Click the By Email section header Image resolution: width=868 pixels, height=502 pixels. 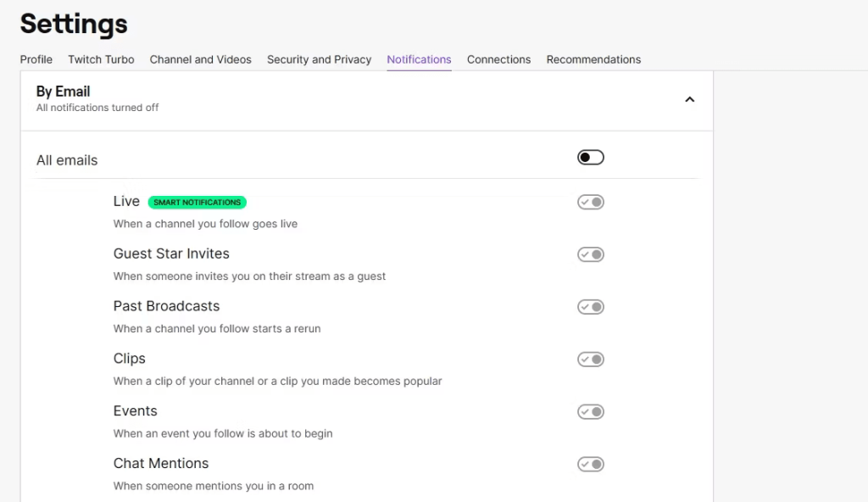[63, 91]
